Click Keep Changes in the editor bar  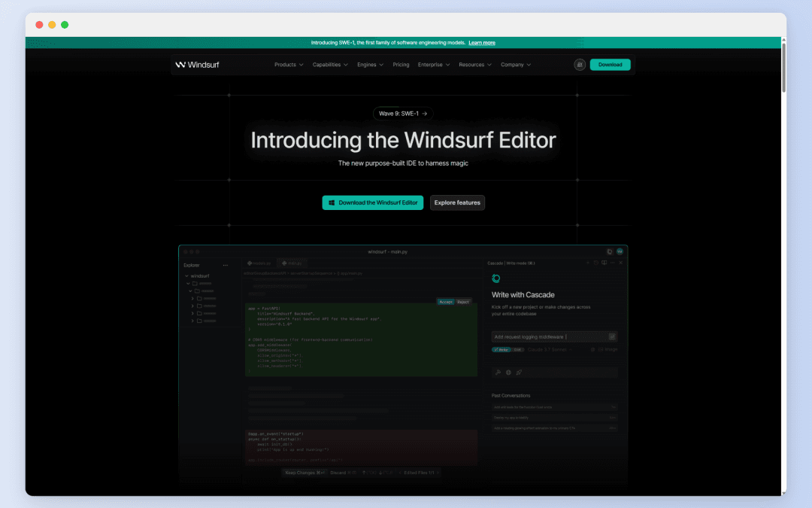pos(304,473)
